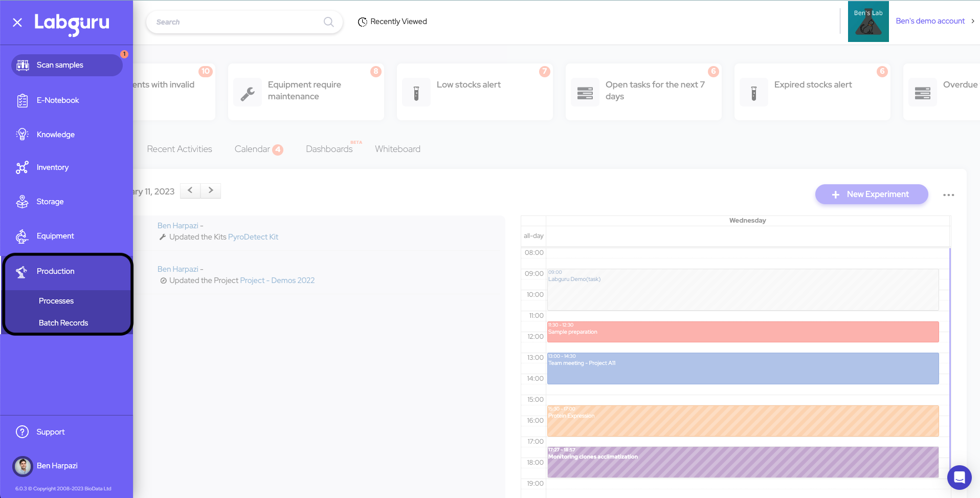980x498 pixels.
Task: Close the sidebar menu with X
Action: (x=17, y=23)
